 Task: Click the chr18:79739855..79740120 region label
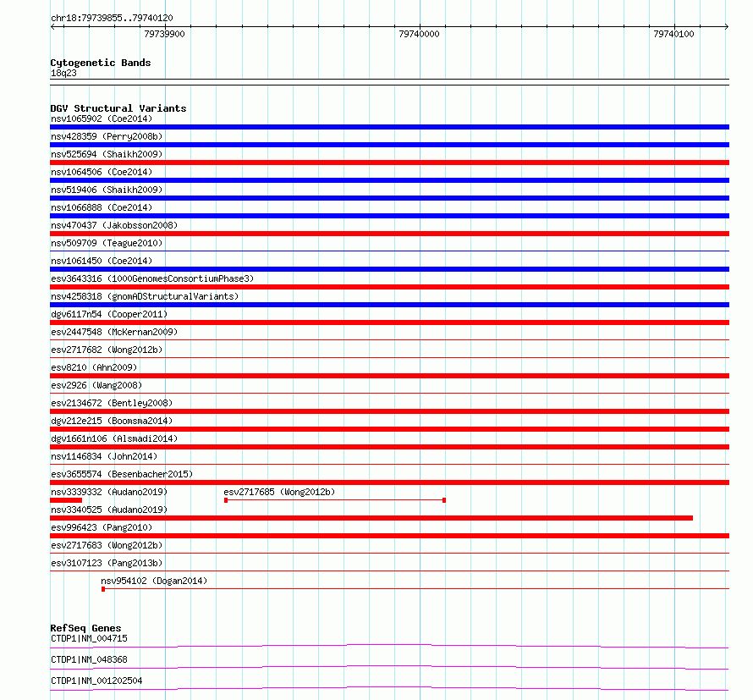[112, 18]
